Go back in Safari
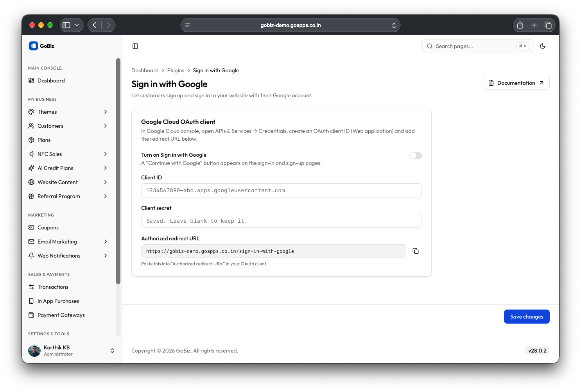This screenshot has height=392, width=581. tap(94, 25)
